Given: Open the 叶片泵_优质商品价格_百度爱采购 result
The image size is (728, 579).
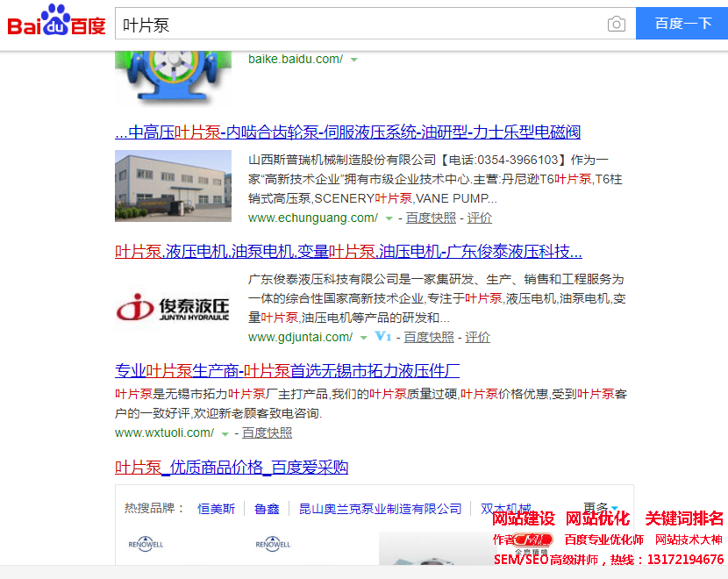Looking at the screenshot, I should click(232, 467).
